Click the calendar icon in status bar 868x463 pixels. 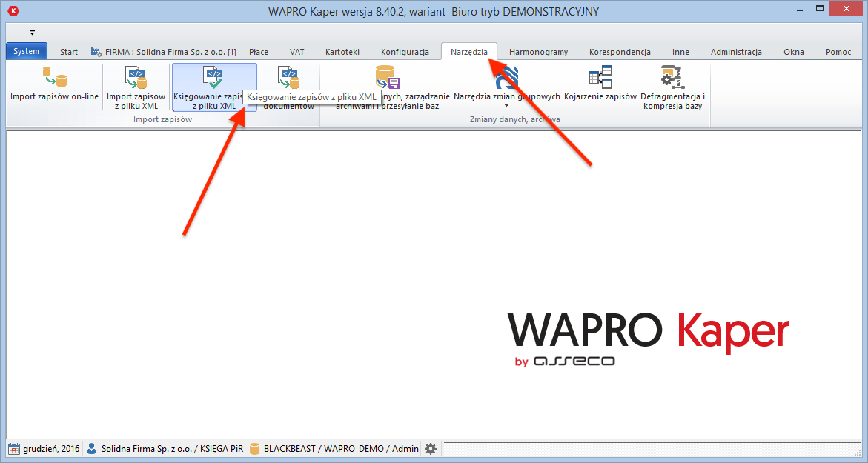[13, 448]
